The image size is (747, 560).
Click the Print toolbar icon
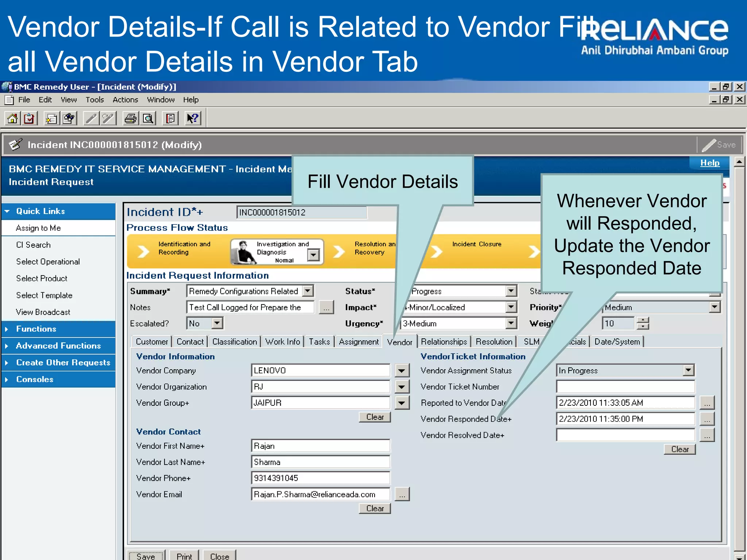click(131, 118)
